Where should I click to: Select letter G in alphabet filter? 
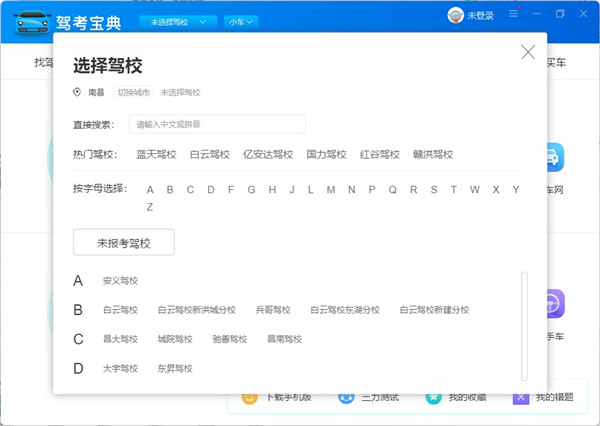[251, 189]
